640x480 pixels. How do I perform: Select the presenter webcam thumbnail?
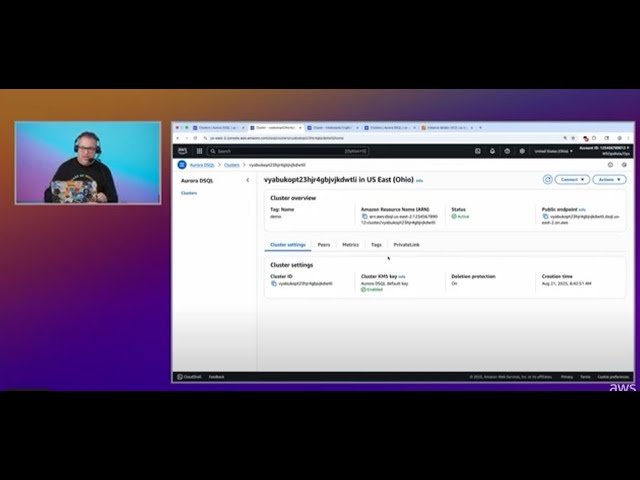click(88, 162)
